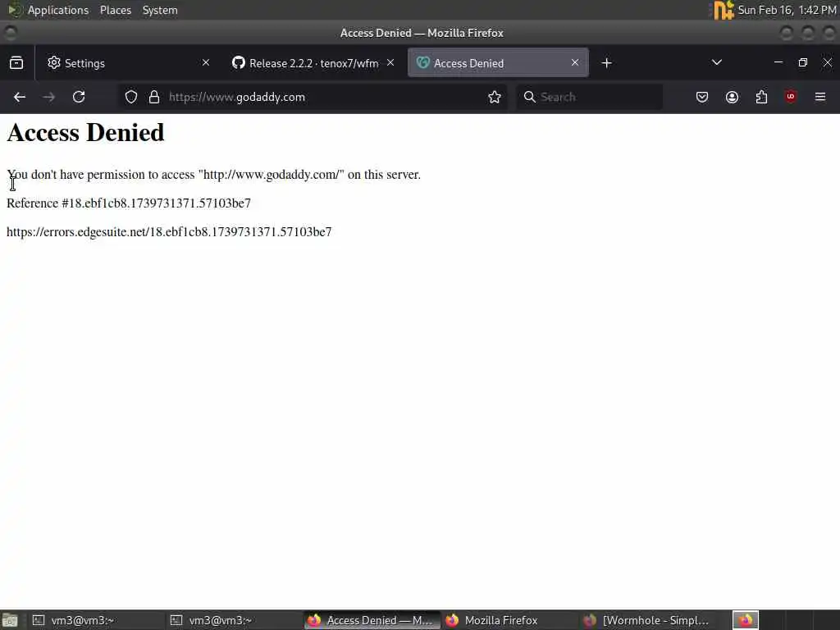Open the Firefox hamburger application menu
The image size is (840, 630).
click(x=820, y=97)
